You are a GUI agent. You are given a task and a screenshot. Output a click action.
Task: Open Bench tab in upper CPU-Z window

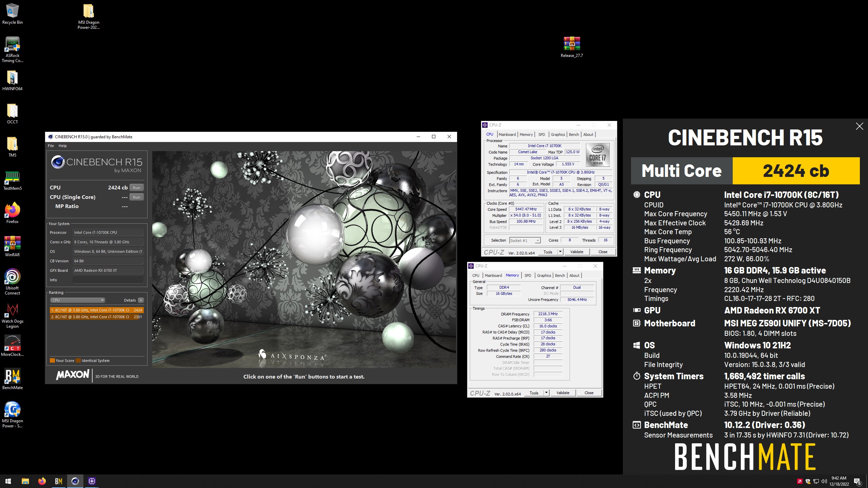pos(574,135)
